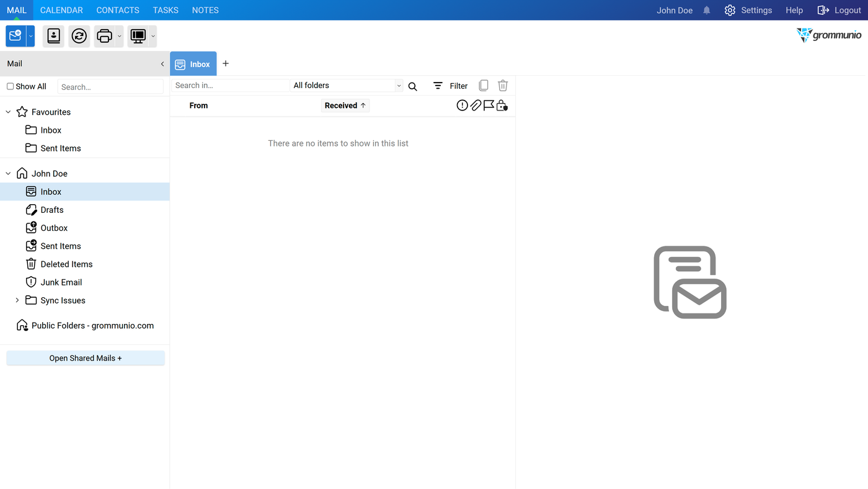The width and height of the screenshot is (868, 489).
Task: Expand the Sync Issues folder
Action: point(17,300)
